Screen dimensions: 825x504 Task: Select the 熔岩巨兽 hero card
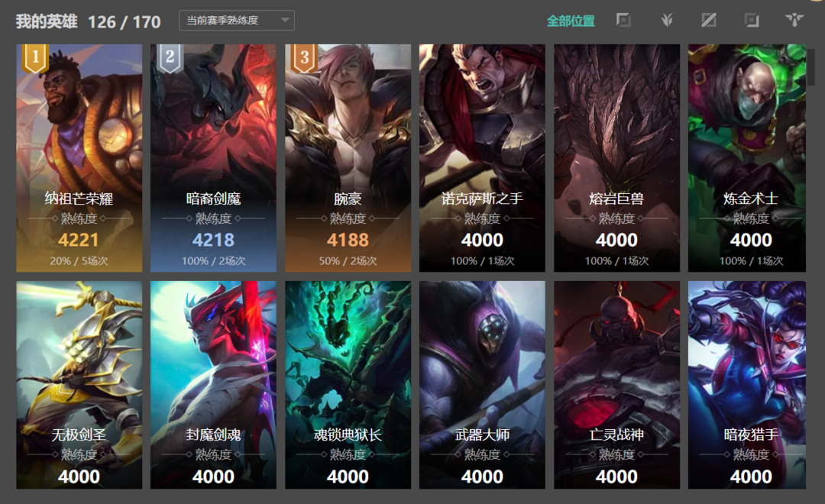[x=616, y=158]
